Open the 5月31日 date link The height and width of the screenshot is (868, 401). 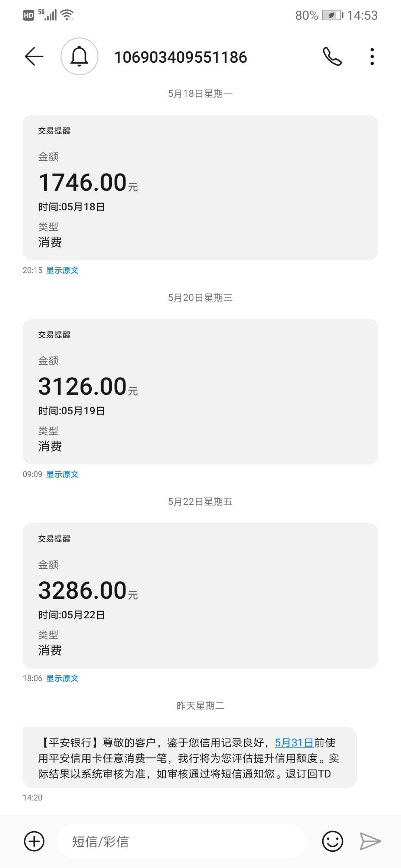tap(294, 743)
